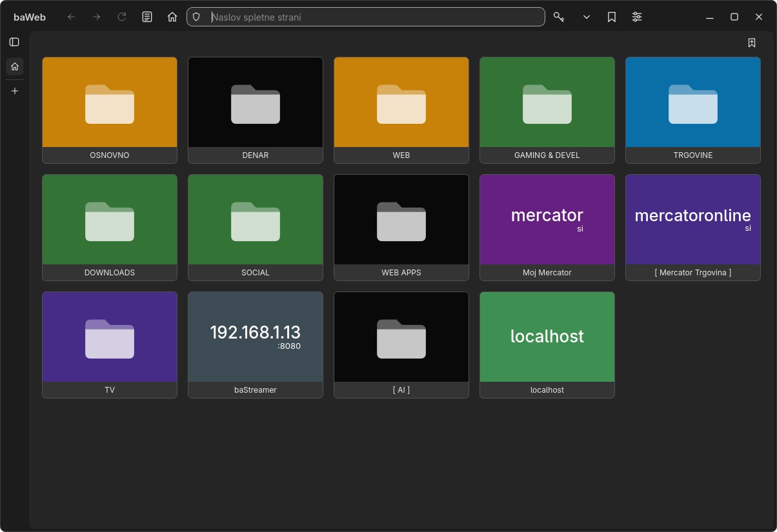The image size is (777, 532).
Task: Click the add-bookmark icon above tiles
Action: pyautogui.click(x=752, y=43)
